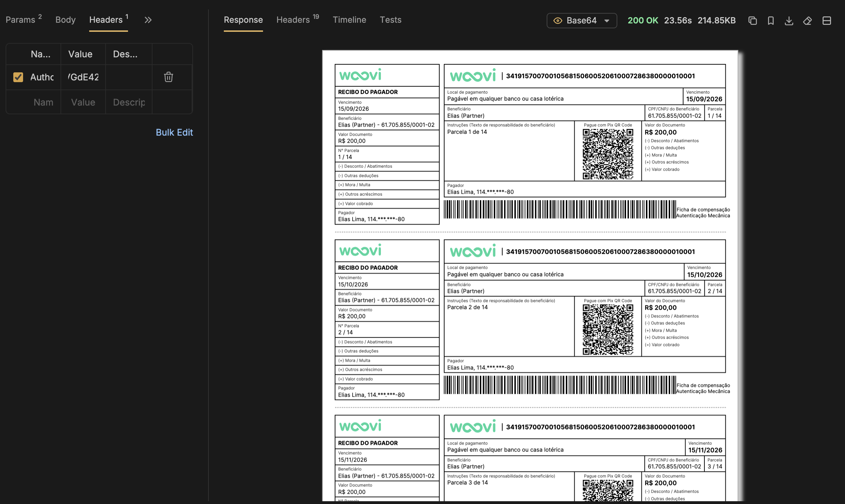Toggle the panel layout icon
Screen dimensions: 845x504
click(x=827, y=21)
